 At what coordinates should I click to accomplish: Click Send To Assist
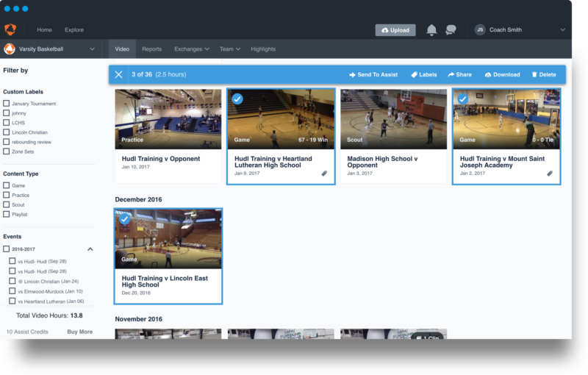(373, 74)
